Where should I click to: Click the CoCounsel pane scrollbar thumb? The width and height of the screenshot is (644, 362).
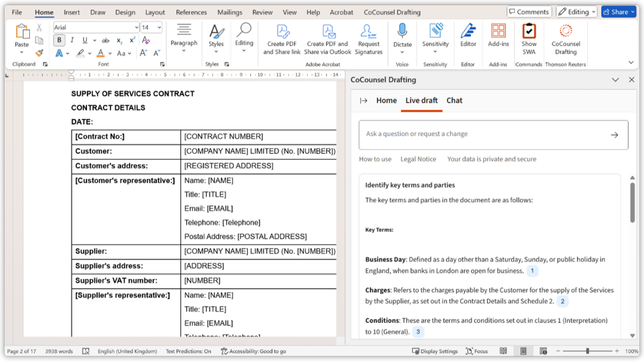[632, 202]
